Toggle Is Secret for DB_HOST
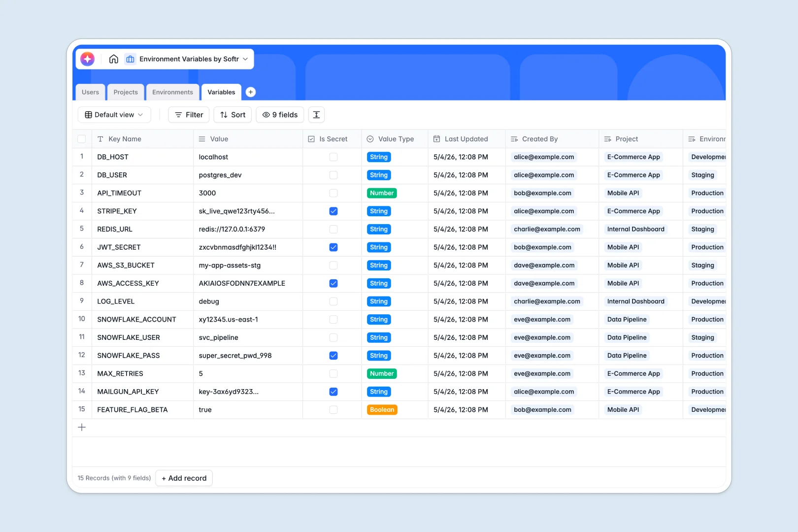 pos(333,157)
